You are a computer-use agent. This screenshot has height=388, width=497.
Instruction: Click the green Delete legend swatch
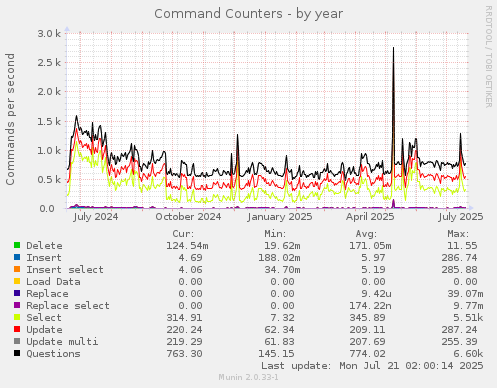(x=17, y=245)
